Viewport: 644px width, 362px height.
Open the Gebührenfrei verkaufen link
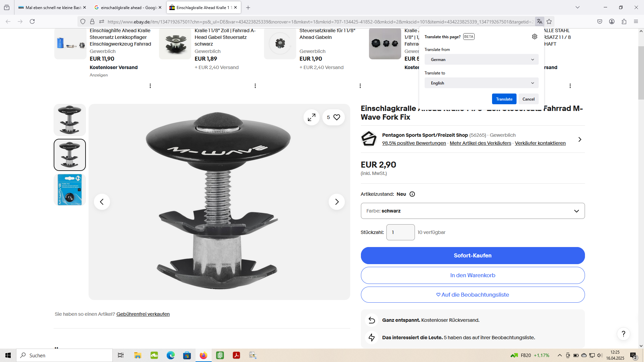143,314
